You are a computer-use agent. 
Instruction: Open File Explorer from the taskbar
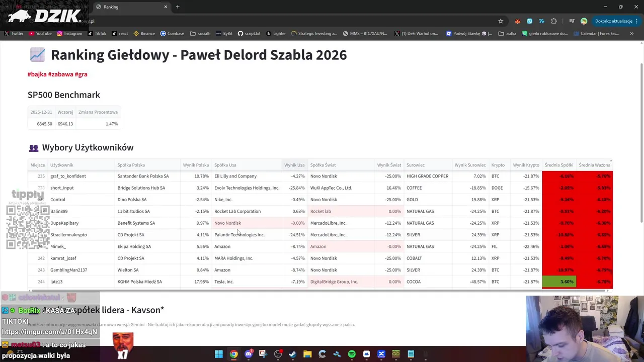[307, 354]
